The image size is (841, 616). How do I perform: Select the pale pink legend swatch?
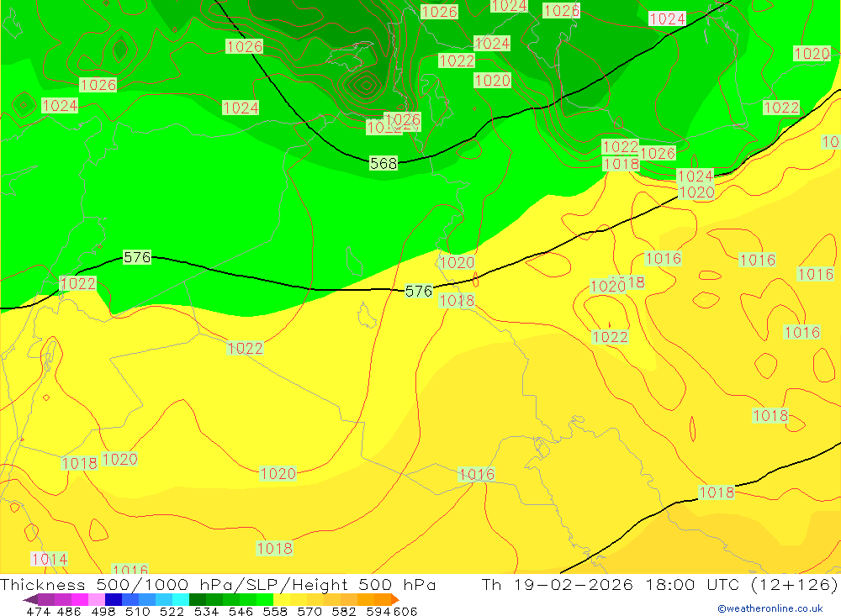coord(97,599)
